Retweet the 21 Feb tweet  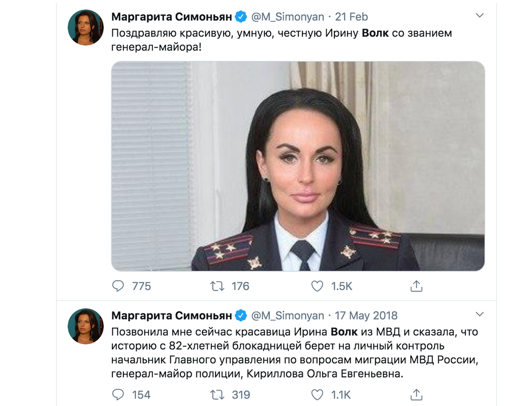217,286
